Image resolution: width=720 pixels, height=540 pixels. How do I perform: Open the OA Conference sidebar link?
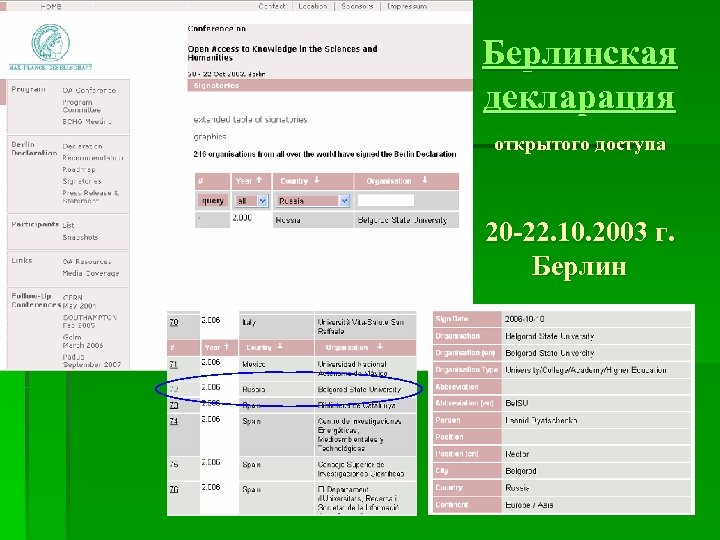coord(89,90)
